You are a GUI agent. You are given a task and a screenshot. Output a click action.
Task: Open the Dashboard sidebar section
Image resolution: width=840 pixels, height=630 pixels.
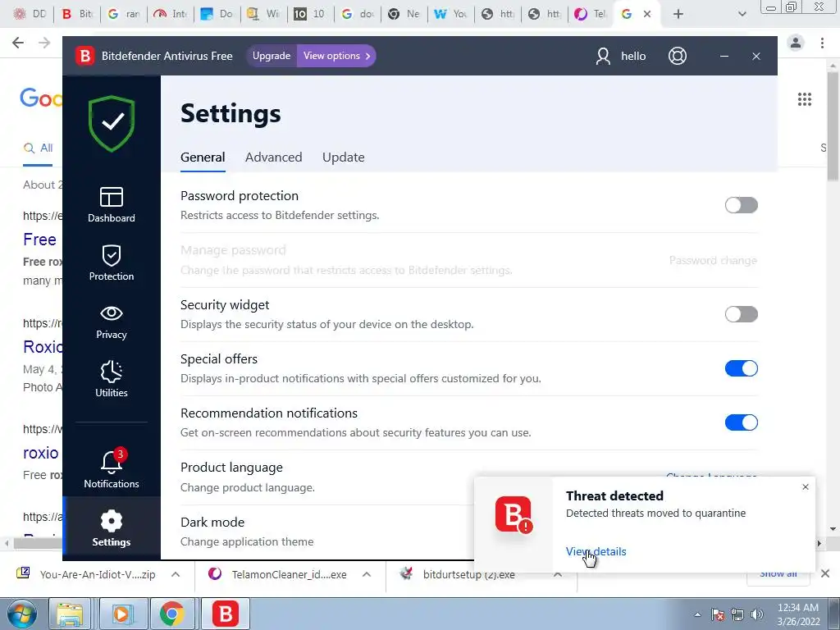click(112, 204)
